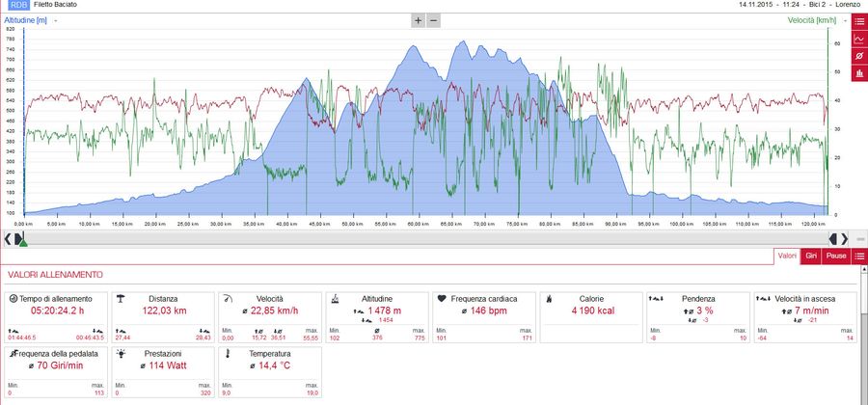
Task: Click left arrow at start of range bar
Action: tap(7, 238)
